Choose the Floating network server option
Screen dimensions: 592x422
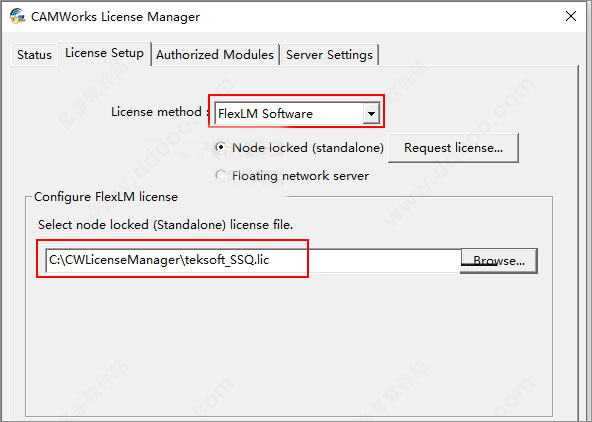click(220, 175)
